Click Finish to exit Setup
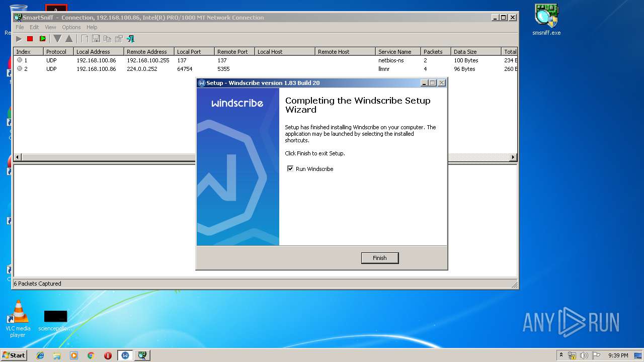Viewport: 644px width, 362px height. coord(380,258)
